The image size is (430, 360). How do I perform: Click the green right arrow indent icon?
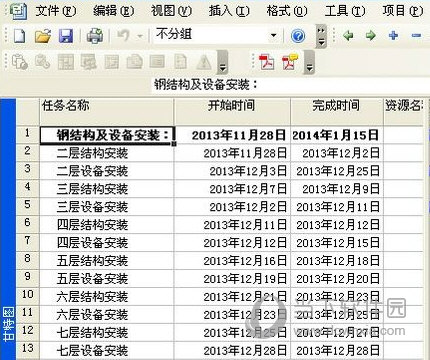point(371,35)
